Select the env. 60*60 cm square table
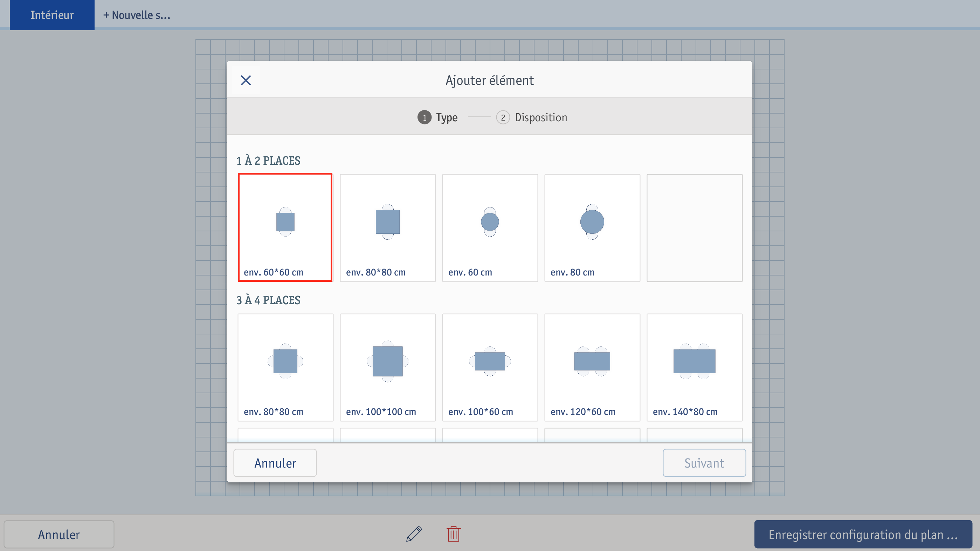The height and width of the screenshot is (551, 980). pos(285,227)
